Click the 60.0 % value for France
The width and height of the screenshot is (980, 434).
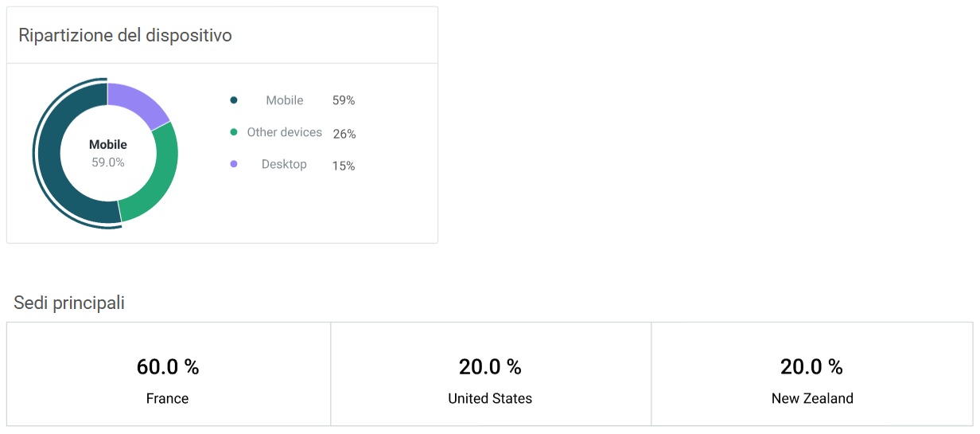[x=168, y=367]
